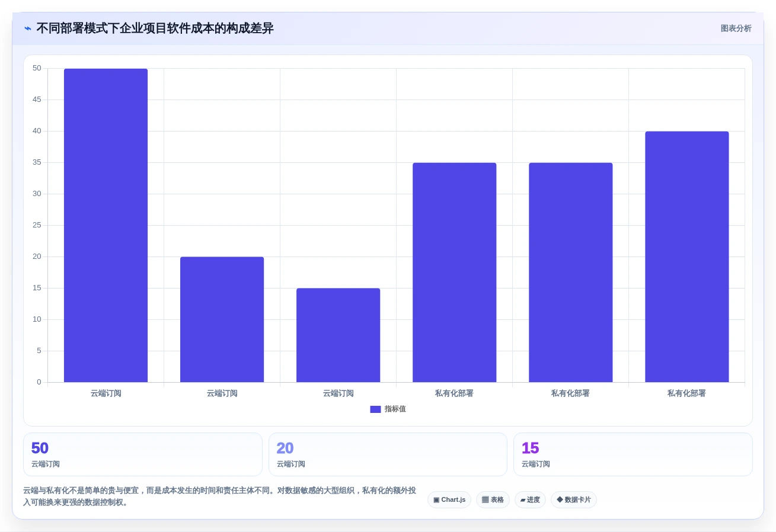Open the data card showing 50
This screenshot has width=776, height=532.
tap(143, 454)
